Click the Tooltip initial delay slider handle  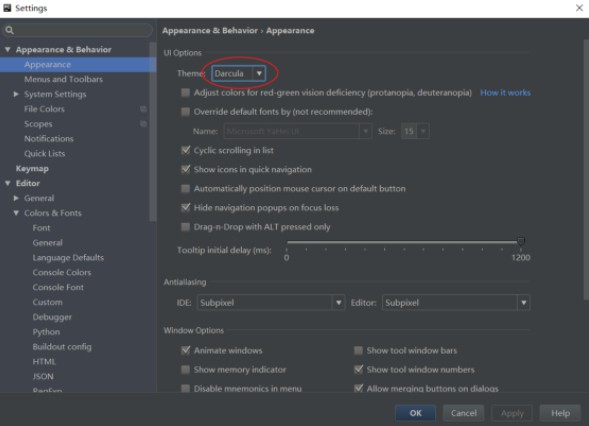pos(521,241)
